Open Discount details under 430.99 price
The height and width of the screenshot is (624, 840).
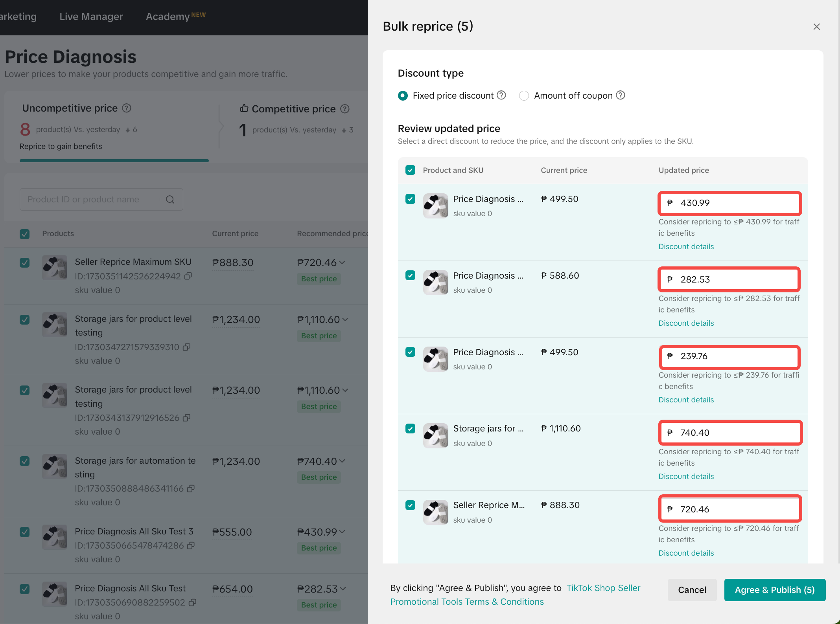686,246
